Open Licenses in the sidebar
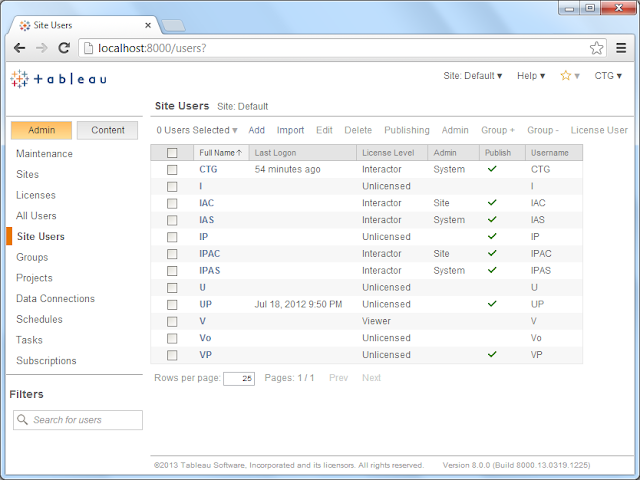 click(36, 195)
